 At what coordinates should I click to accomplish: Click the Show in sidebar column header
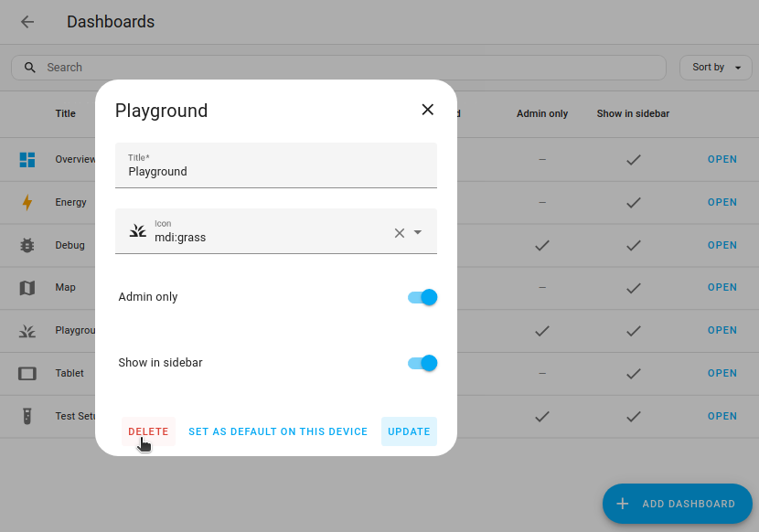pyautogui.click(x=633, y=114)
